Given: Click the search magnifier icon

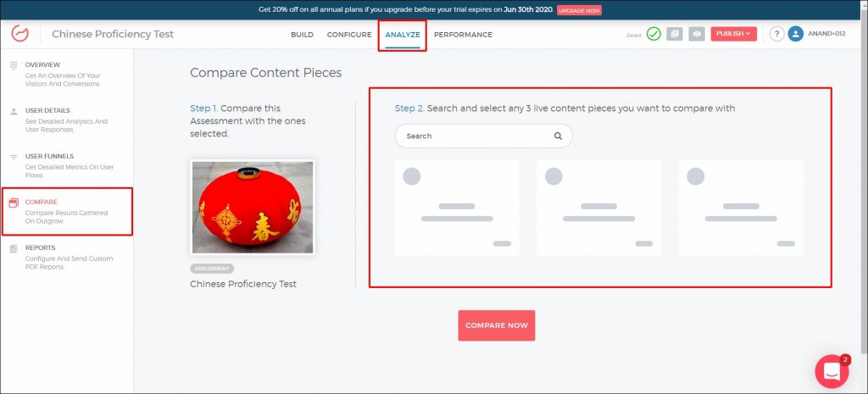Looking at the screenshot, I should coord(558,136).
